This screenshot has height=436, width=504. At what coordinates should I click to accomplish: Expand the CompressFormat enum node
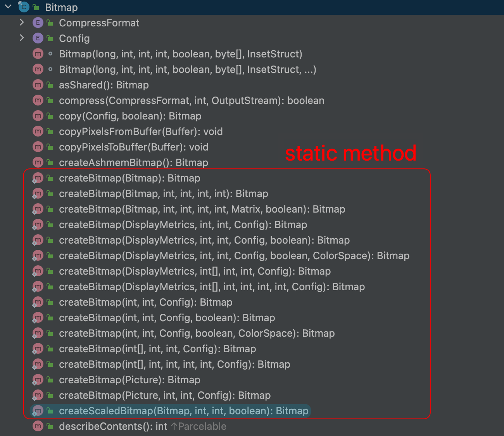(22, 22)
